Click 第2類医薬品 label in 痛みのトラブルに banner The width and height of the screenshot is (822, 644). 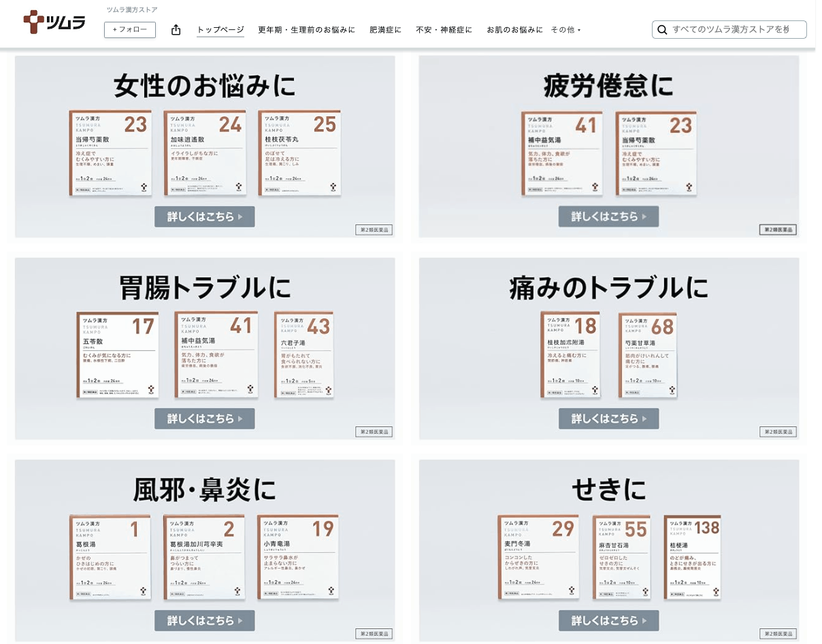tap(778, 432)
